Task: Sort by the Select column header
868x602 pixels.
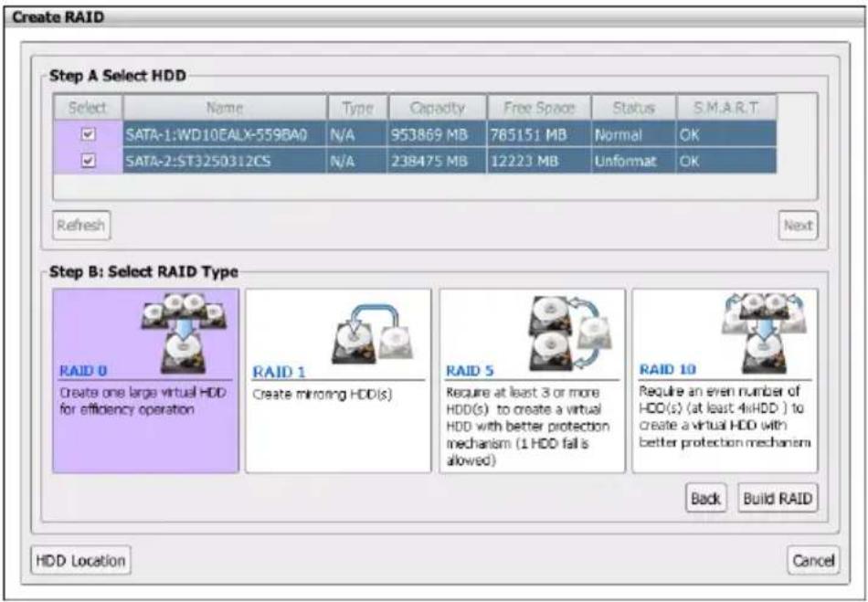Action: tap(88, 108)
